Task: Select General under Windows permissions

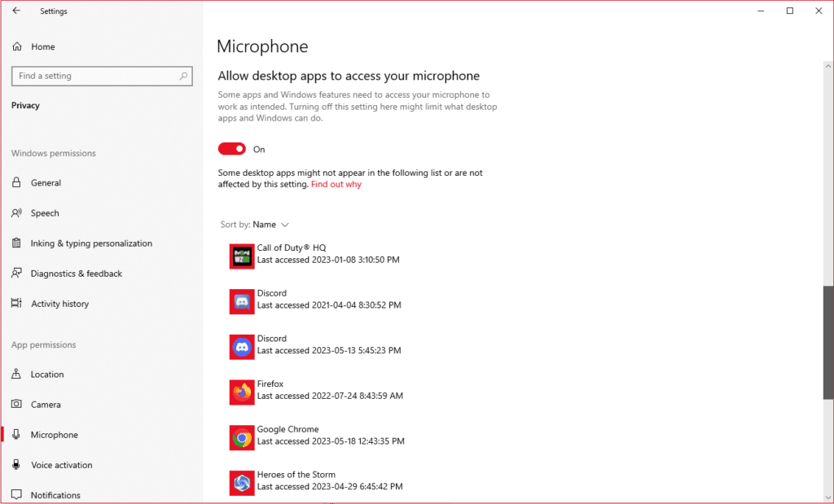Action: 46,182
